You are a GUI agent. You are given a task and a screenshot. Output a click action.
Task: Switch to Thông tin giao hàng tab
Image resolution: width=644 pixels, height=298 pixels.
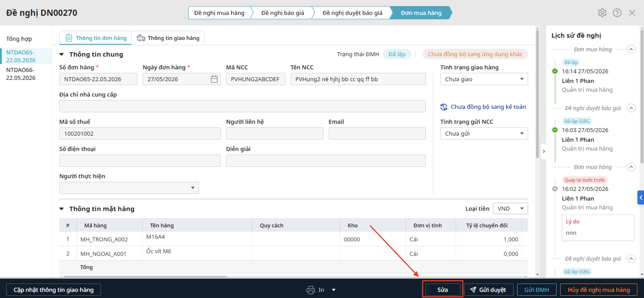tap(168, 38)
